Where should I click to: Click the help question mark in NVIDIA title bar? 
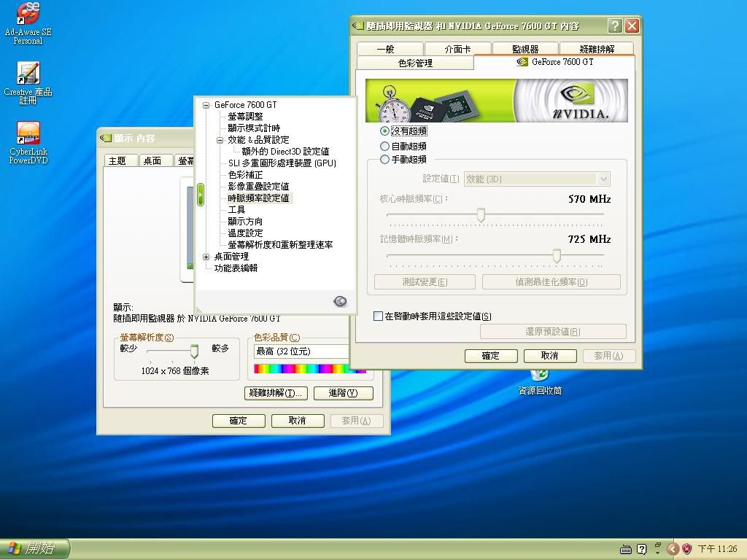(x=615, y=26)
